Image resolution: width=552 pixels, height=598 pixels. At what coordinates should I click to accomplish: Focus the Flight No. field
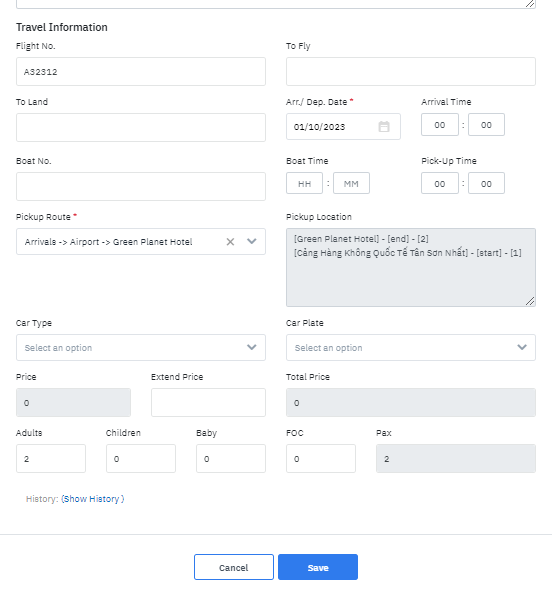[x=141, y=72]
